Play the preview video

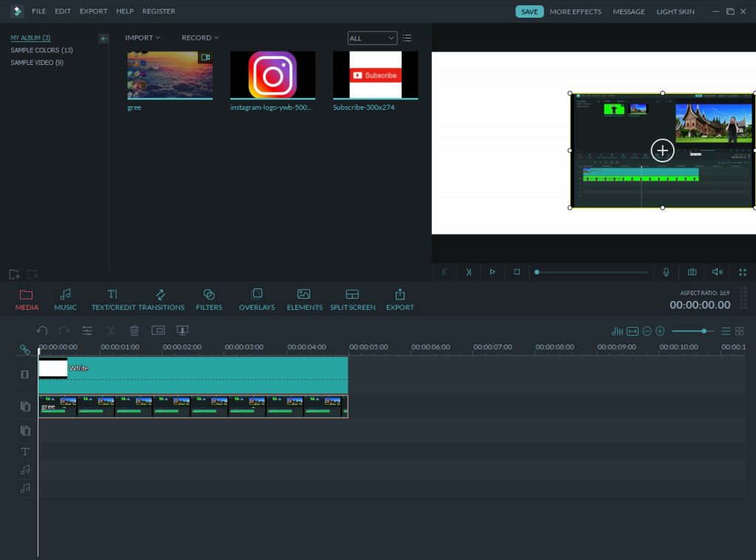point(492,272)
